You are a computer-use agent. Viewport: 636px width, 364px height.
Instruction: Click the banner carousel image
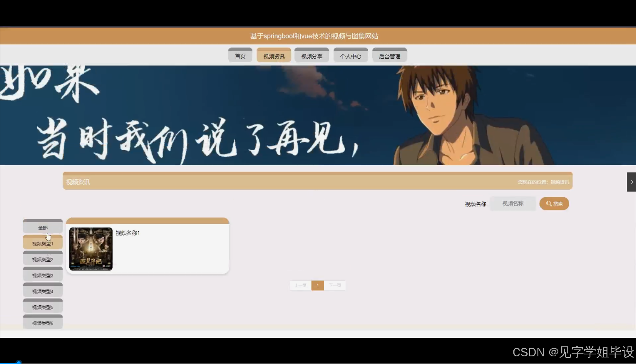(318, 115)
